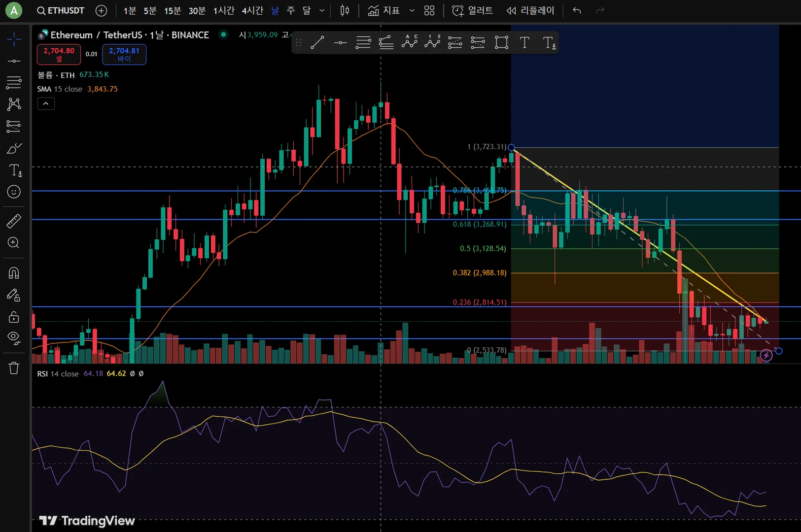Open the indicator templates dropdown arrow
This screenshot has width=801, height=532.
click(412, 10)
